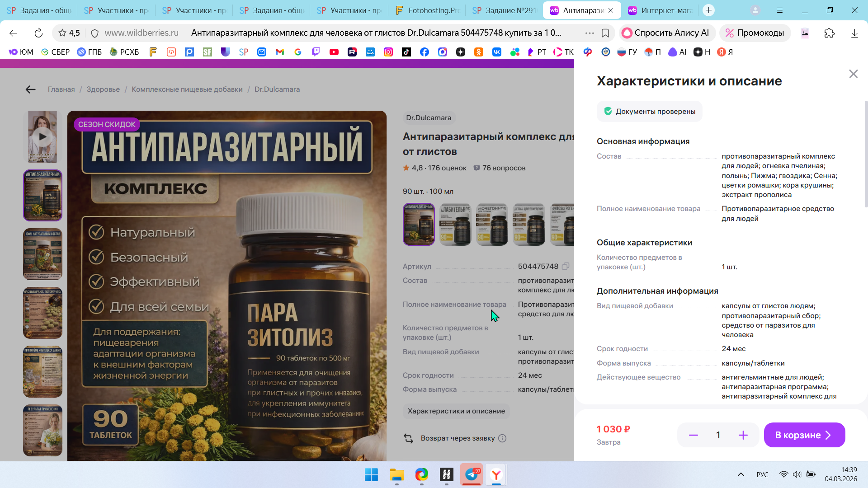Open YouTube bookmark icon
Screen dimensions: 868x488
point(334,52)
